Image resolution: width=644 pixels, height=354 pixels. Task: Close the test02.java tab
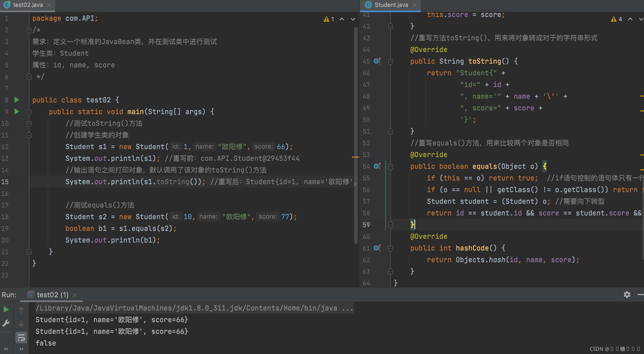click(49, 5)
